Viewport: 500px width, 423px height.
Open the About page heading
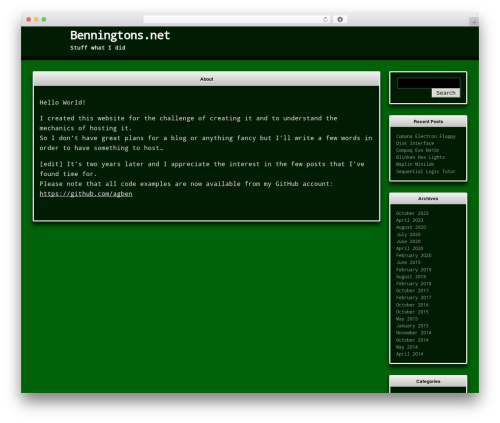tap(206, 79)
